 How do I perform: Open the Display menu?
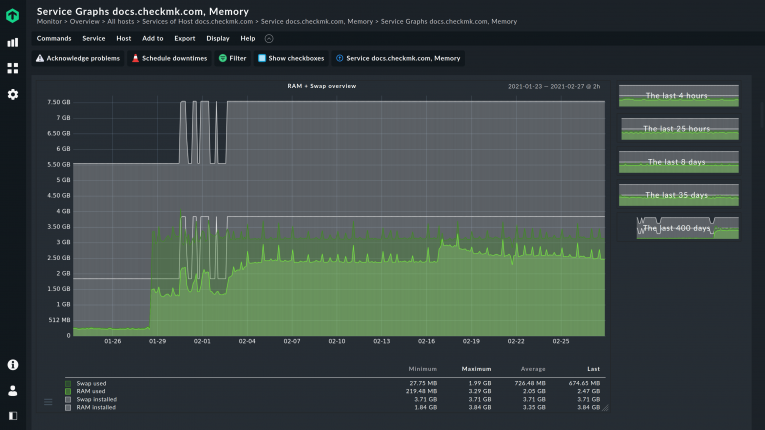[x=217, y=38]
